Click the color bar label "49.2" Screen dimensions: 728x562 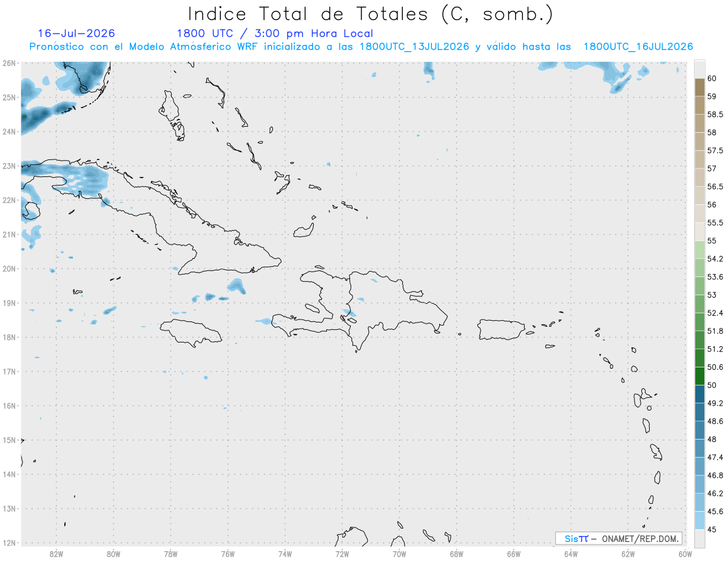click(715, 403)
